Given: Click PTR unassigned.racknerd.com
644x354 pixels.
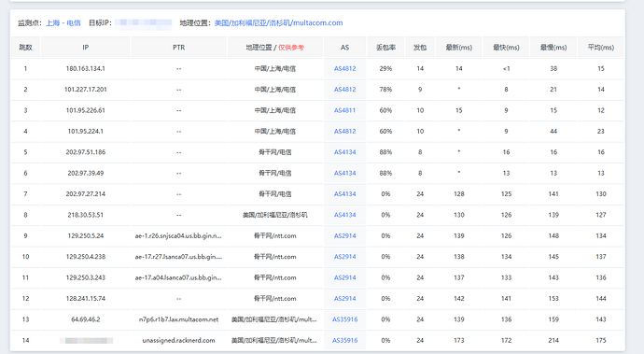Looking at the screenshot, I should point(178,340).
